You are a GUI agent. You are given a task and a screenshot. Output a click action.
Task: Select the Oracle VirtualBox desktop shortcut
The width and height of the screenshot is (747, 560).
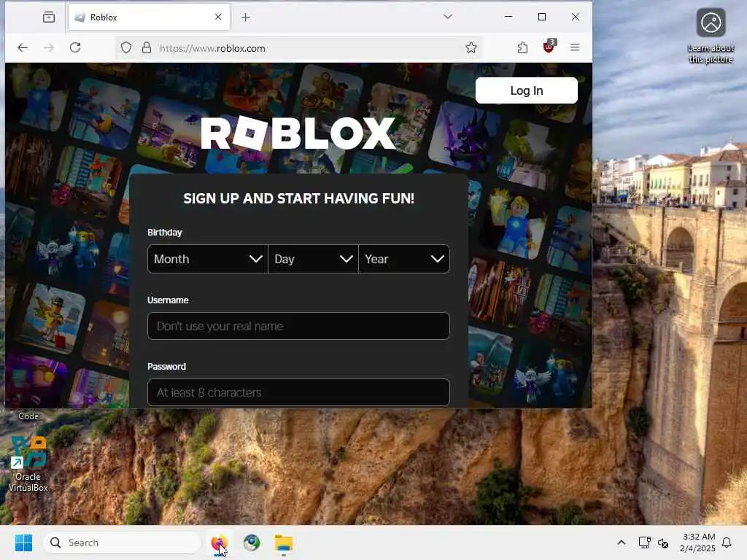point(28,464)
